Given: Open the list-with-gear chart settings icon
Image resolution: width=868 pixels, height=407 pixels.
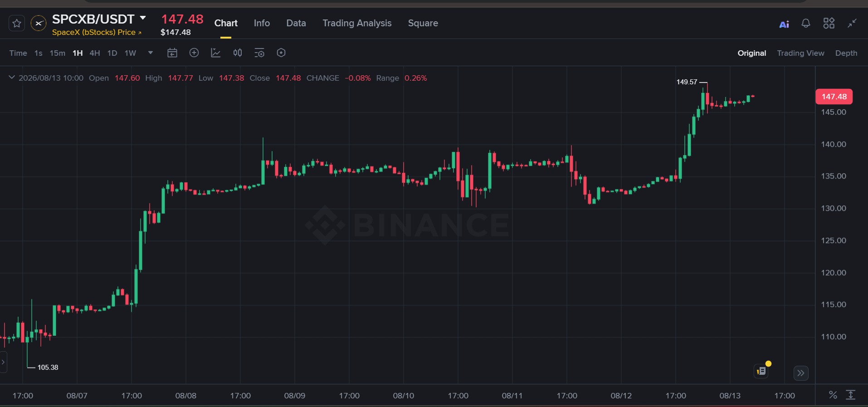Looking at the screenshot, I should click(x=259, y=53).
